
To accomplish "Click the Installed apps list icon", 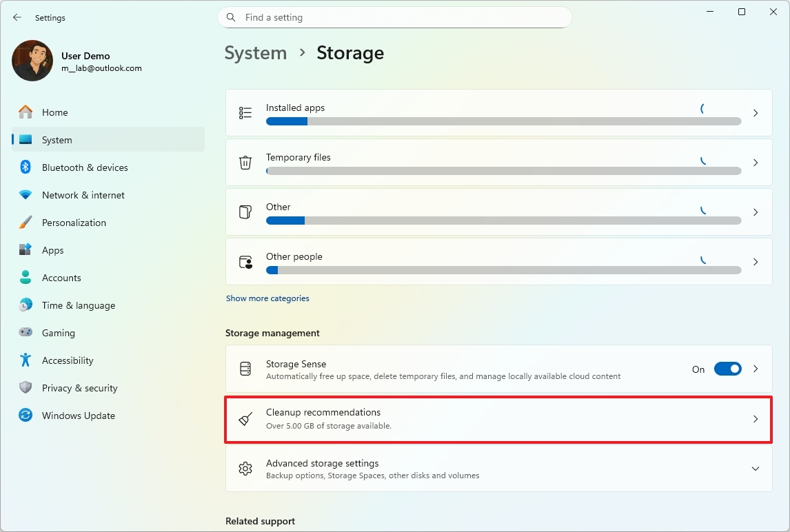I will 245,113.
